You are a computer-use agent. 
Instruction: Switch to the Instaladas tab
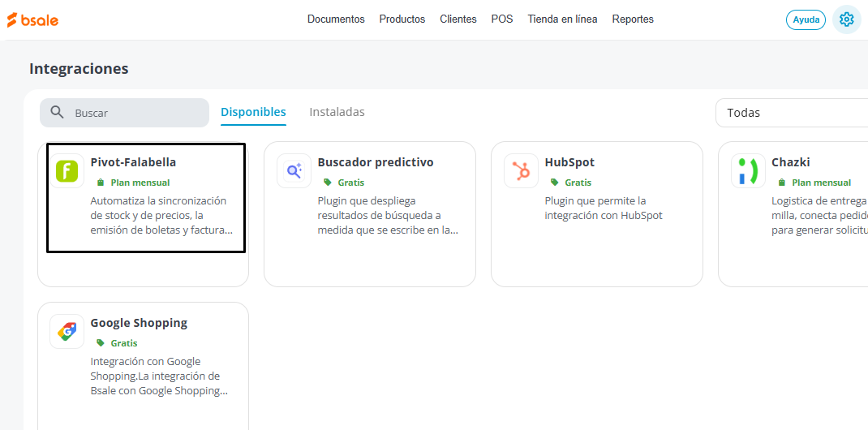(x=337, y=112)
